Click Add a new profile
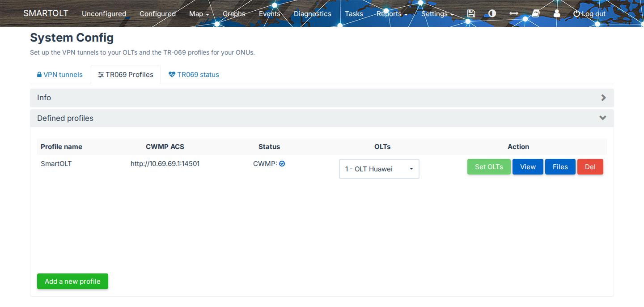Viewport: 644px width, 307px height. point(72,281)
